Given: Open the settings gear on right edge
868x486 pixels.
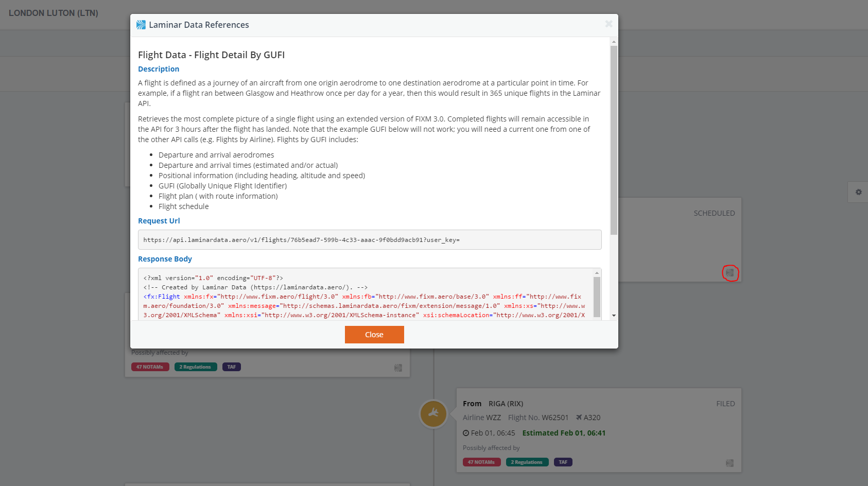Looking at the screenshot, I should [x=858, y=192].
